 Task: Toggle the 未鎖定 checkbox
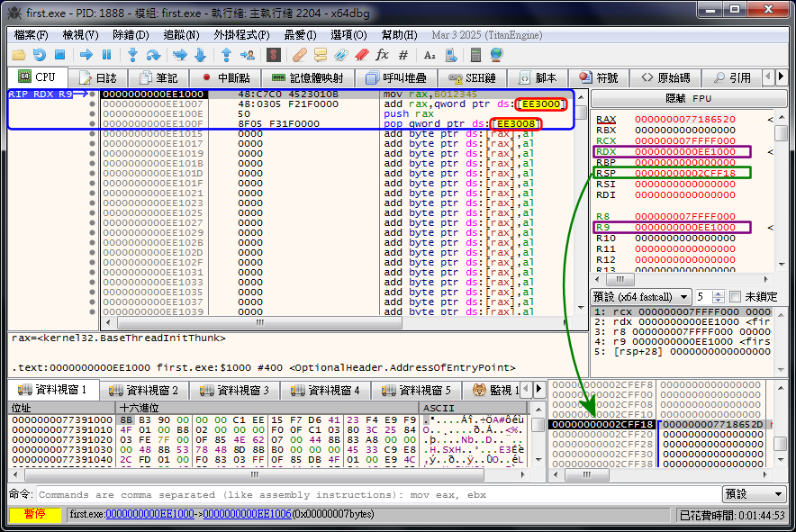pyautogui.click(x=735, y=296)
